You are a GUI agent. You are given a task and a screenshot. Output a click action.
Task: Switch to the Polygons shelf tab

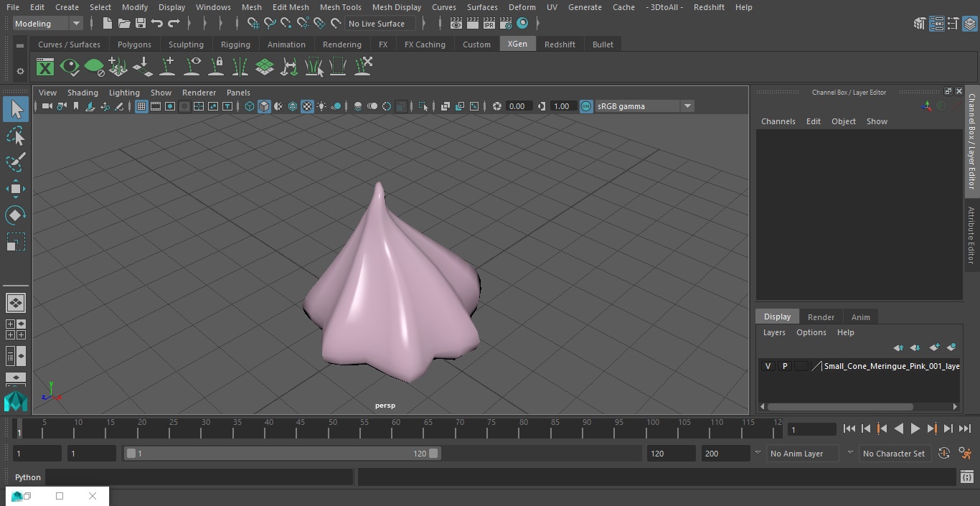134,44
